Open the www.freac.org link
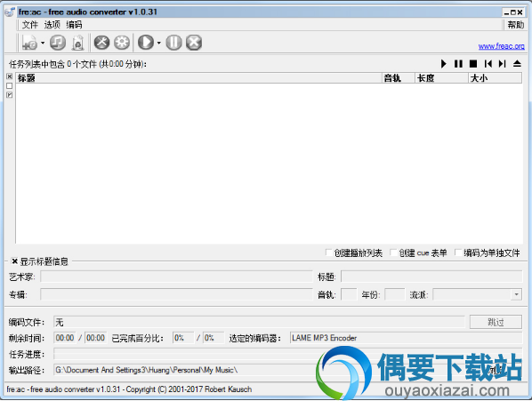The image size is (532, 401). tap(501, 46)
